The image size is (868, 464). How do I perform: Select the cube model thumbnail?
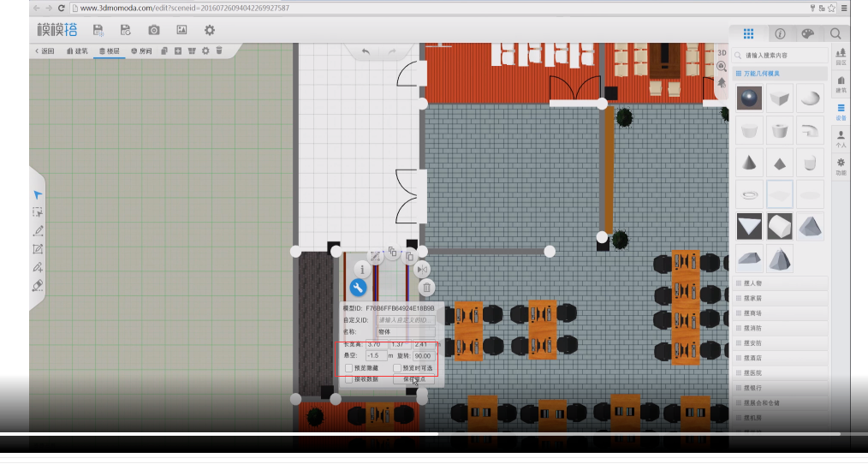(x=780, y=98)
